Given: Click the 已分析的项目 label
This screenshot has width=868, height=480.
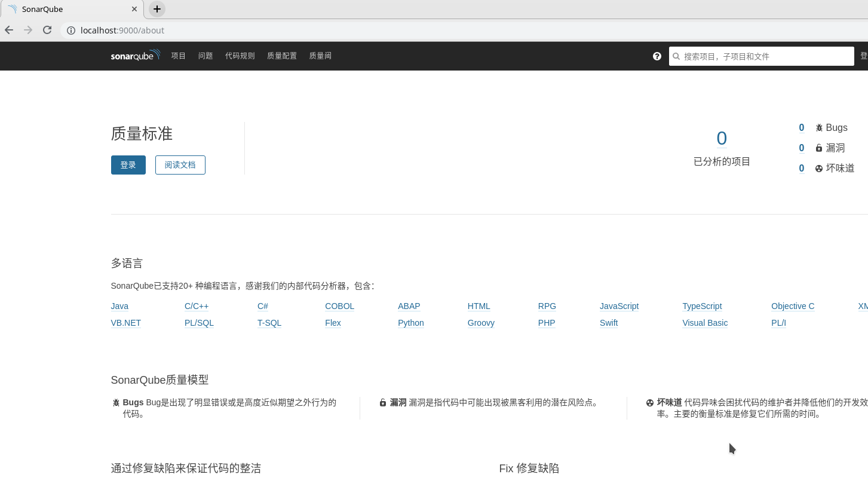Looking at the screenshot, I should (722, 161).
